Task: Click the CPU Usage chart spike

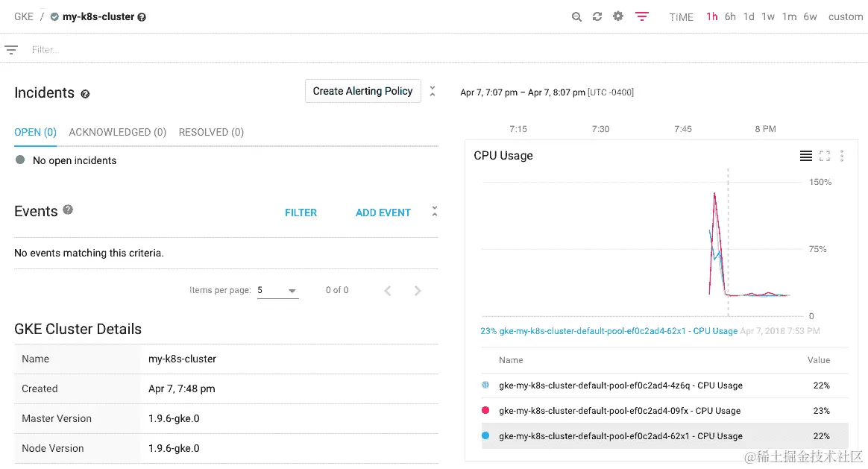Action: [x=715, y=194]
